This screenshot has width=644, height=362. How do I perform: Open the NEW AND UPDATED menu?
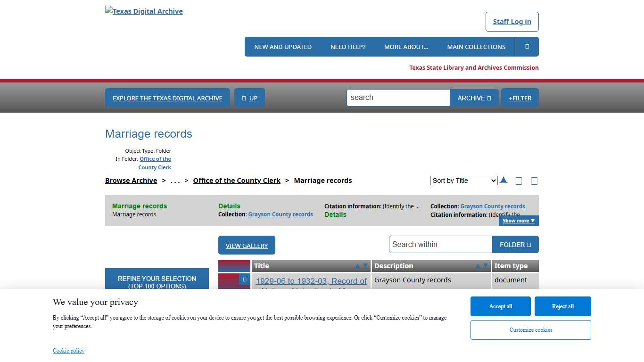(x=283, y=46)
